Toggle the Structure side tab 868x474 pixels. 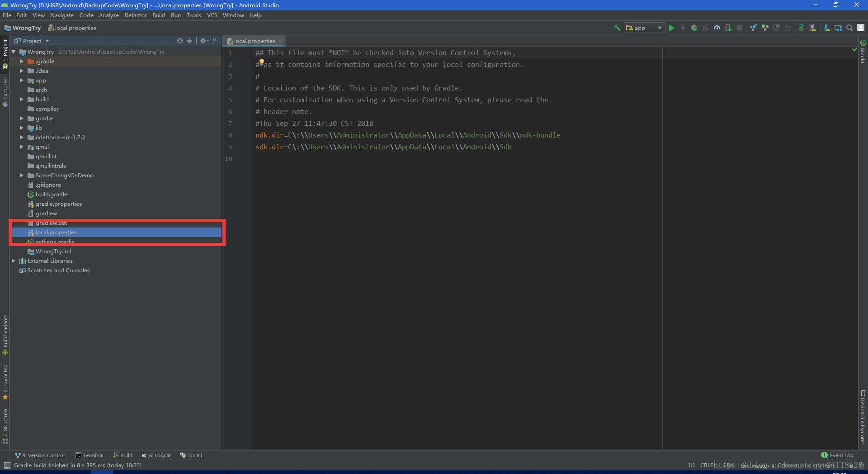(5, 426)
